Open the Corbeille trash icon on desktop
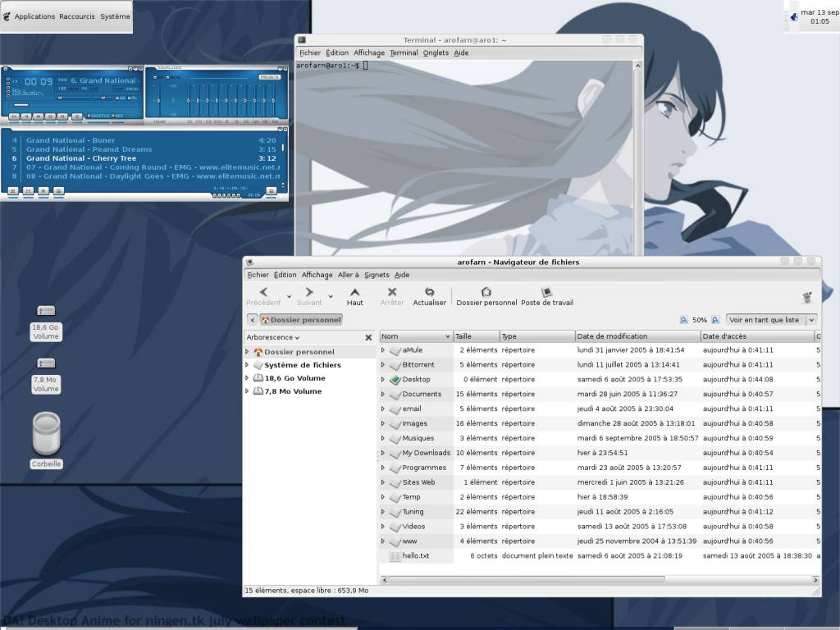This screenshot has width=840, height=630. pyautogui.click(x=46, y=433)
